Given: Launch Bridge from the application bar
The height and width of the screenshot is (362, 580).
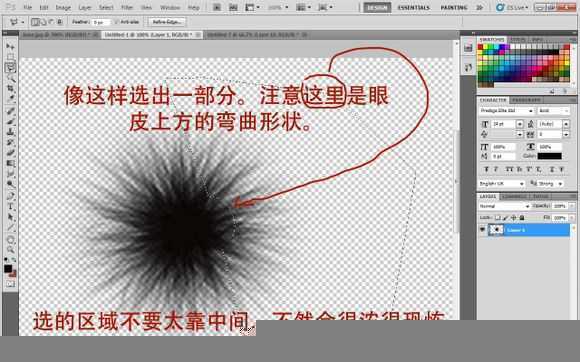Looking at the screenshot, I should tap(217, 7).
